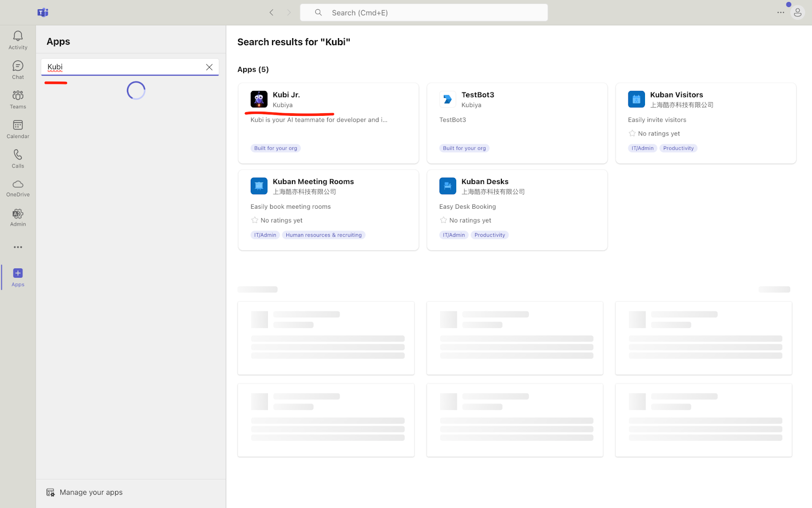The height and width of the screenshot is (508, 812).
Task: Open the Admin app icon
Action: [x=18, y=214]
